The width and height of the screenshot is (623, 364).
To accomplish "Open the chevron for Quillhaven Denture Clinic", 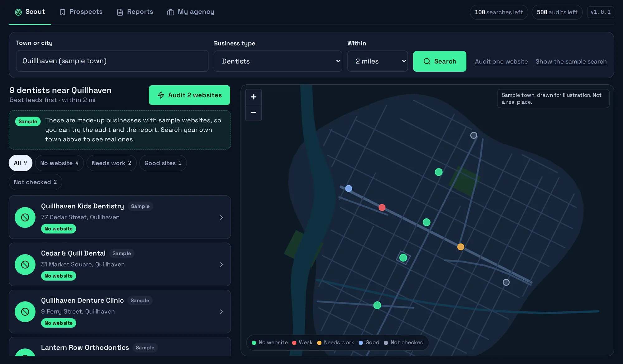I will coord(221,312).
